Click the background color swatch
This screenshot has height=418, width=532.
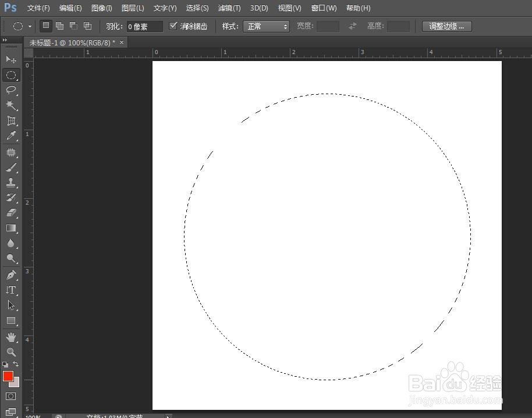point(15,384)
